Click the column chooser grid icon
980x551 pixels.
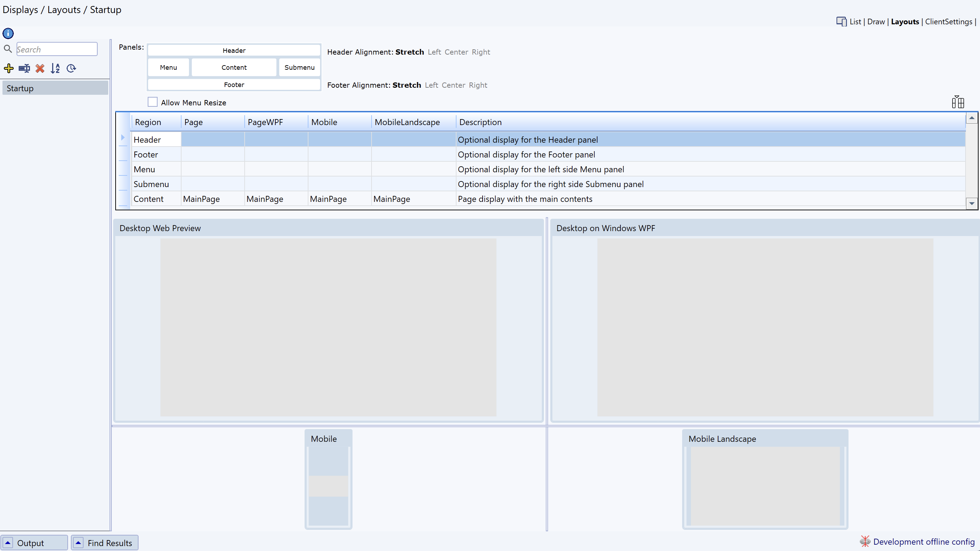[957, 102]
